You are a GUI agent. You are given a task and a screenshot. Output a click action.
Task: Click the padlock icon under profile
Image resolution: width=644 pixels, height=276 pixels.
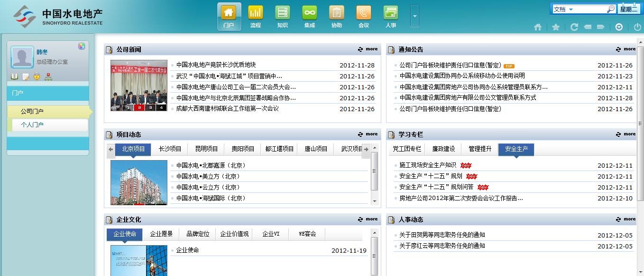coord(37,76)
